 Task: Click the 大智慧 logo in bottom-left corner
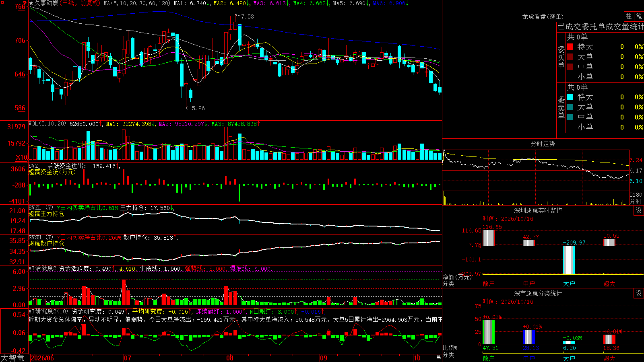click(12, 358)
